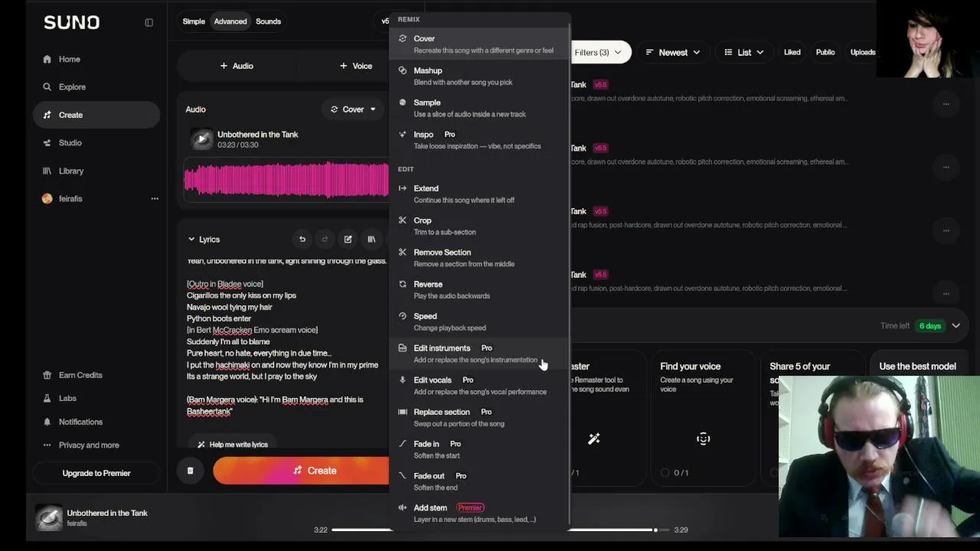The width and height of the screenshot is (980, 551).
Task: Click the Notifications bell icon
Action: point(47,422)
